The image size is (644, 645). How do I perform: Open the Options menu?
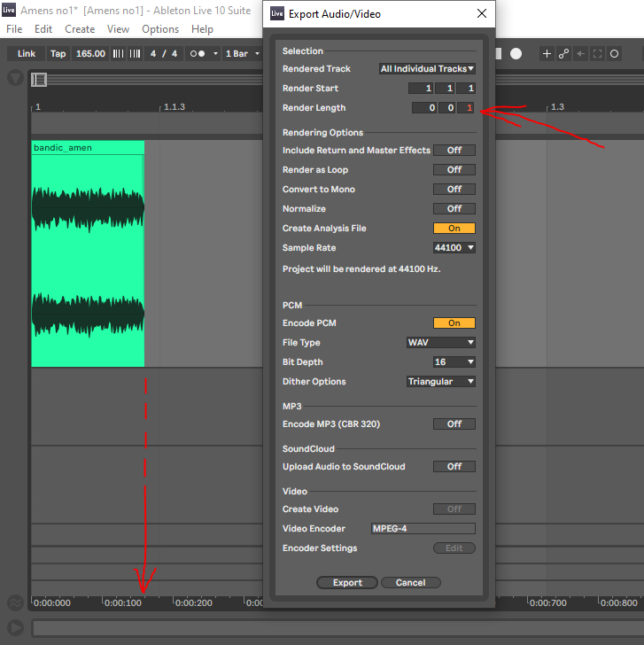point(160,29)
